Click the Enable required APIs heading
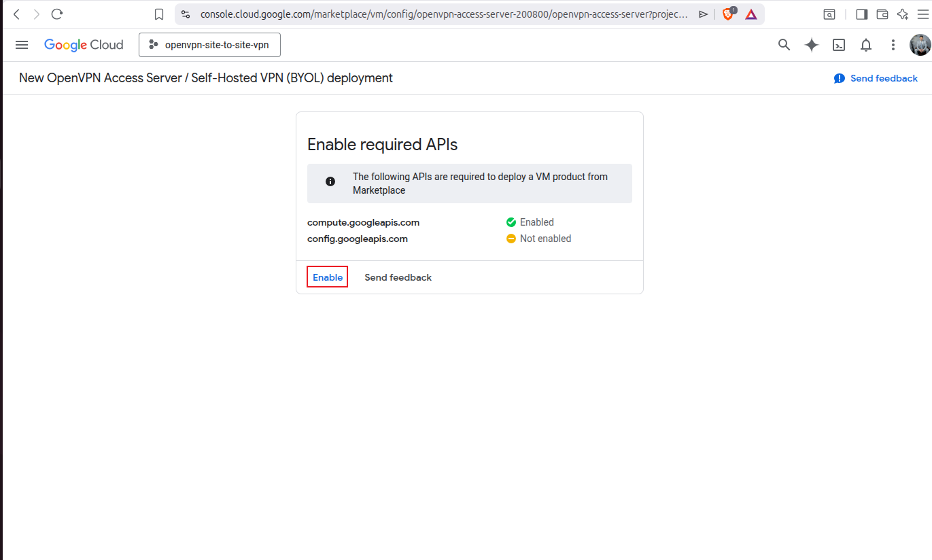This screenshot has width=932, height=560. tap(382, 145)
